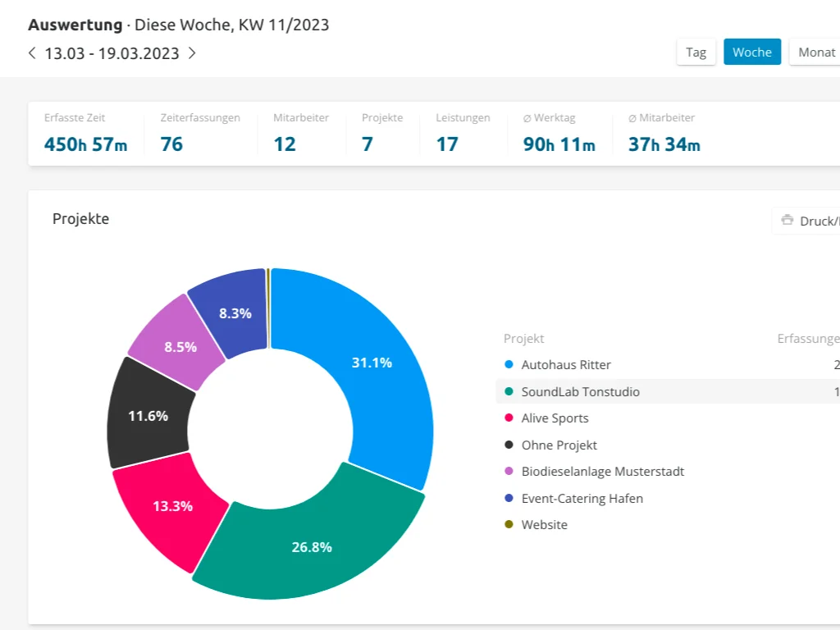The image size is (840, 630).
Task: Select the SoundLab Tonstudio project row
Action: [x=668, y=391]
